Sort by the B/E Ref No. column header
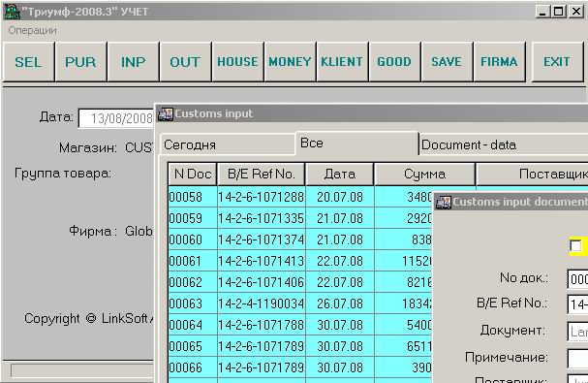 pos(262,175)
